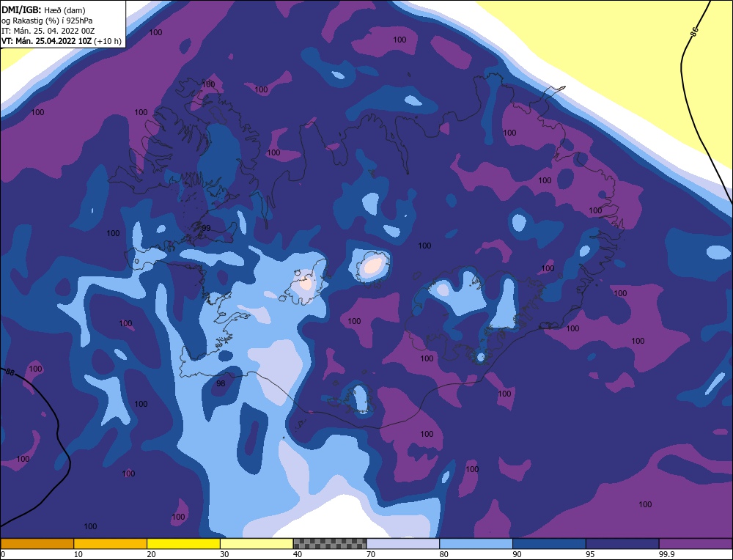Click the bright yellow 20–30 legend swatch
733x560 pixels.
pos(183,544)
